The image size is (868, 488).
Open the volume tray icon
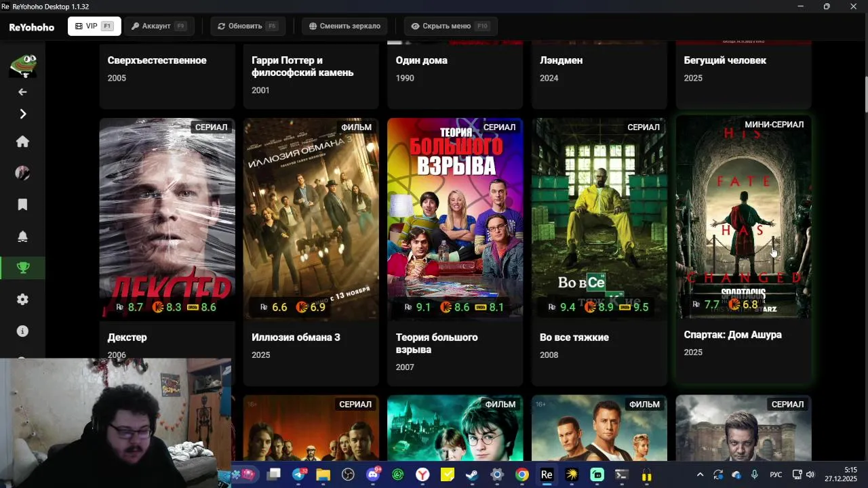pyautogui.click(x=810, y=475)
